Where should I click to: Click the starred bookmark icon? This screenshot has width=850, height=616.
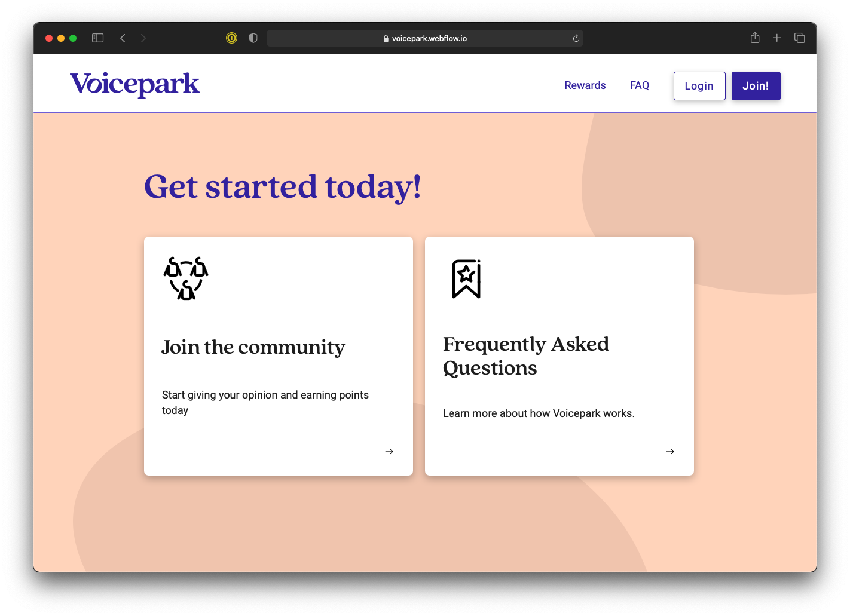[x=466, y=278]
